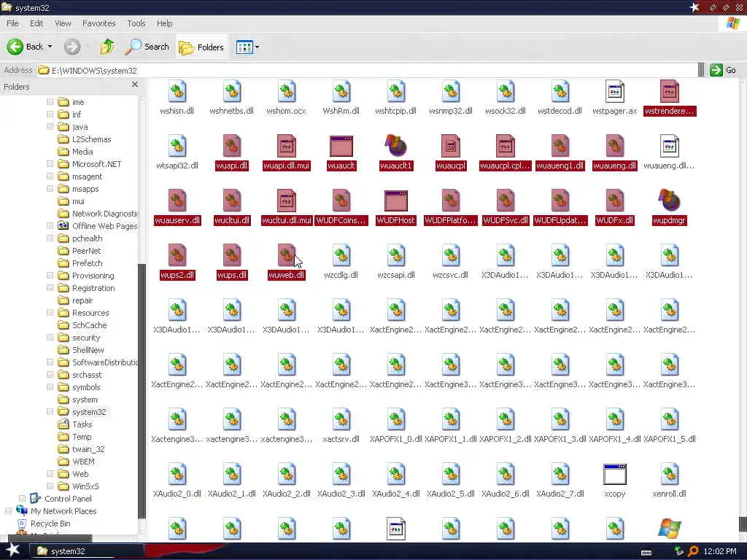The image size is (747, 560).
Task: Expand the Provisioning folder node
Action: [50, 275]
